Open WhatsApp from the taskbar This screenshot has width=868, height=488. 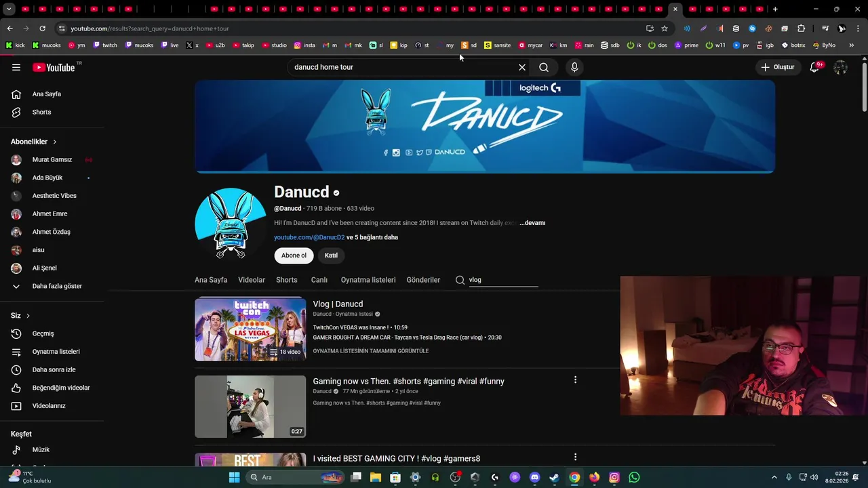click(x=634, y=477)
